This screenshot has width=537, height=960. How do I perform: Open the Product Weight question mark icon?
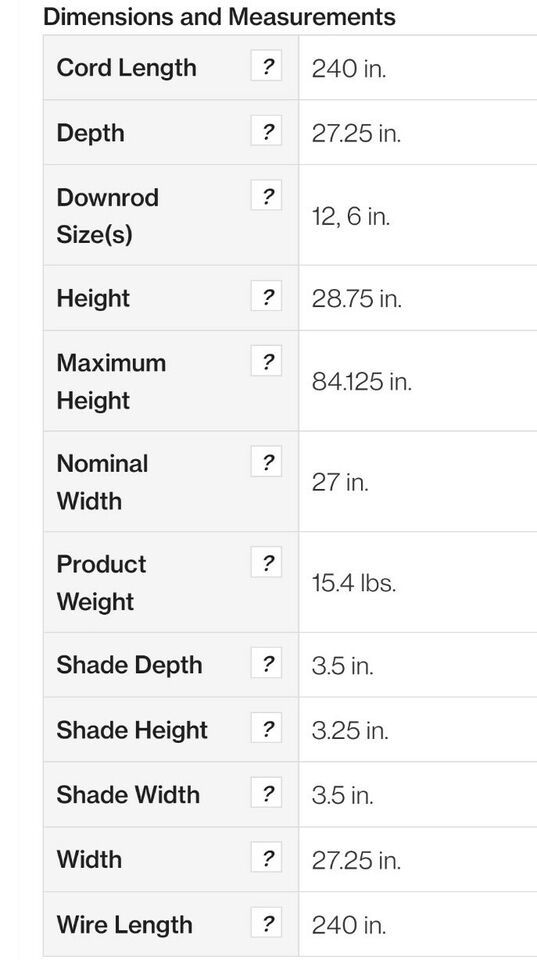coord(266,563)
